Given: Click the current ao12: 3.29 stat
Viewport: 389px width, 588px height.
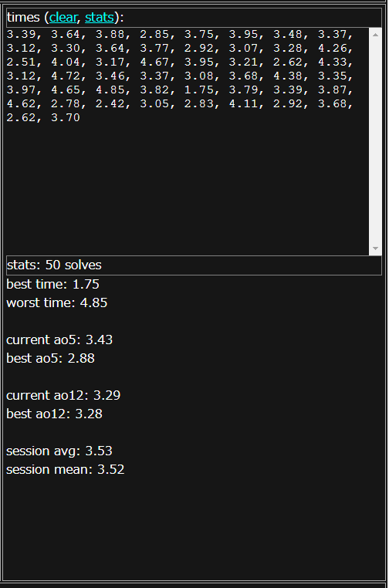Looking at the screenshot, I should [63, 395].
